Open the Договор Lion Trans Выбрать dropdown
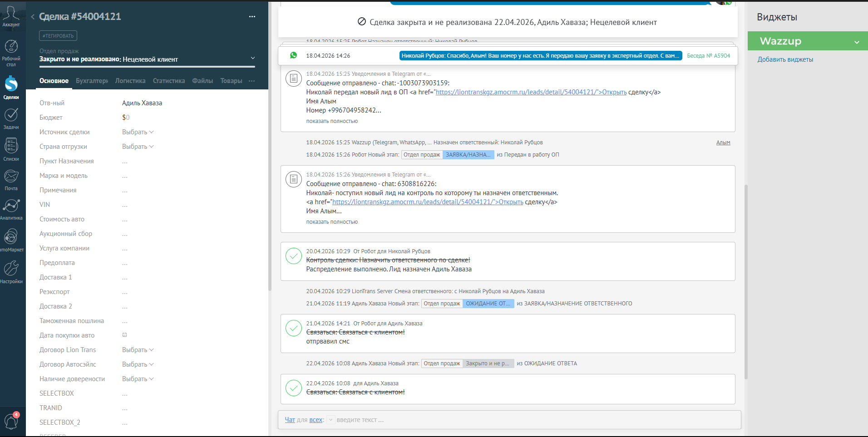Screen dimensions: 868x437 pos(138,350)
